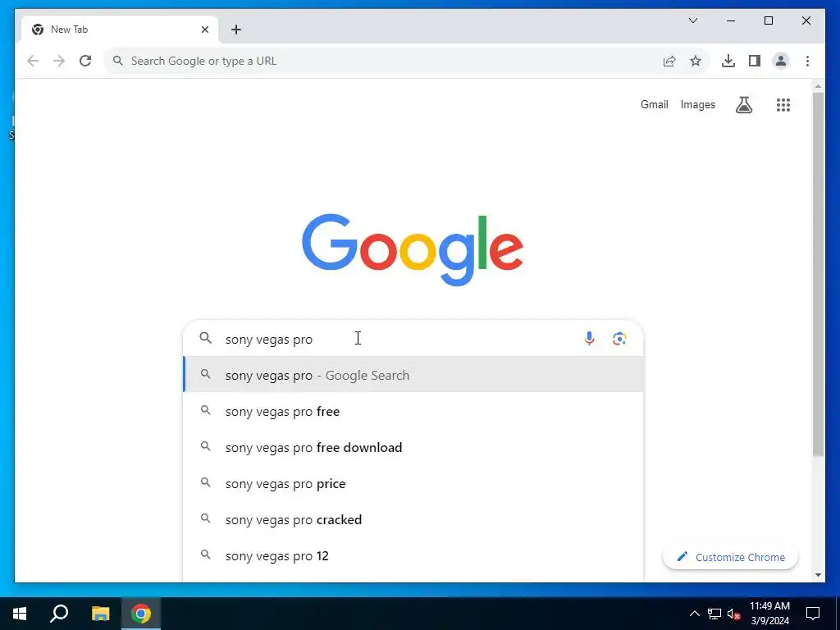Bookmark this tab with the star icon
The width and height of the screenshot is (840, 630).
[696, 61]
